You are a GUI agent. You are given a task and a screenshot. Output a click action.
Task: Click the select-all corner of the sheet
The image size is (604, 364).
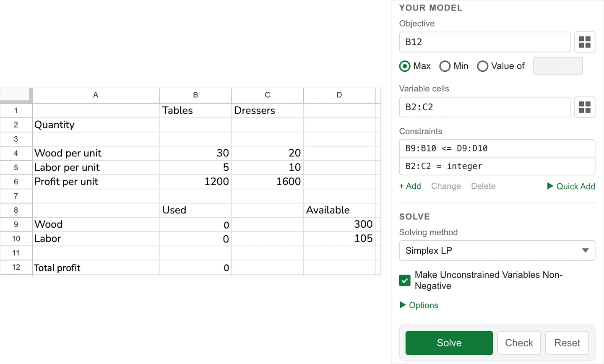tap(16, 95)
